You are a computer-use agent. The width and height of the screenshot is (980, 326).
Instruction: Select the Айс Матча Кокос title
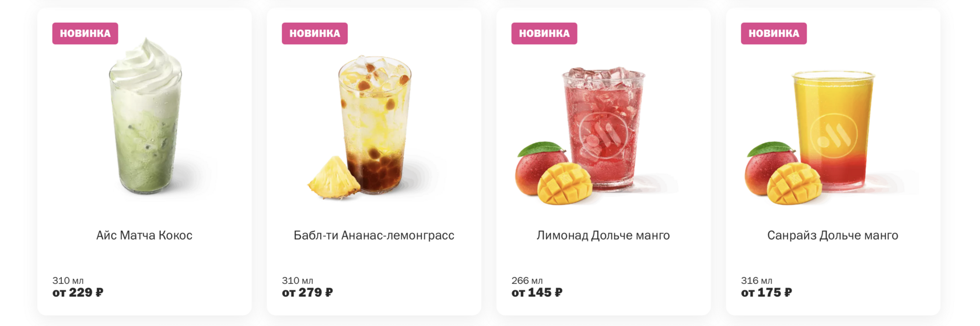click(x=144, y=235)
